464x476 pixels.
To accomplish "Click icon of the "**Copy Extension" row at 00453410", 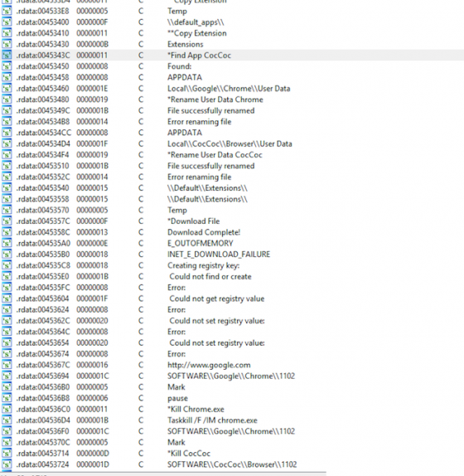I will [x=7, y=33].
